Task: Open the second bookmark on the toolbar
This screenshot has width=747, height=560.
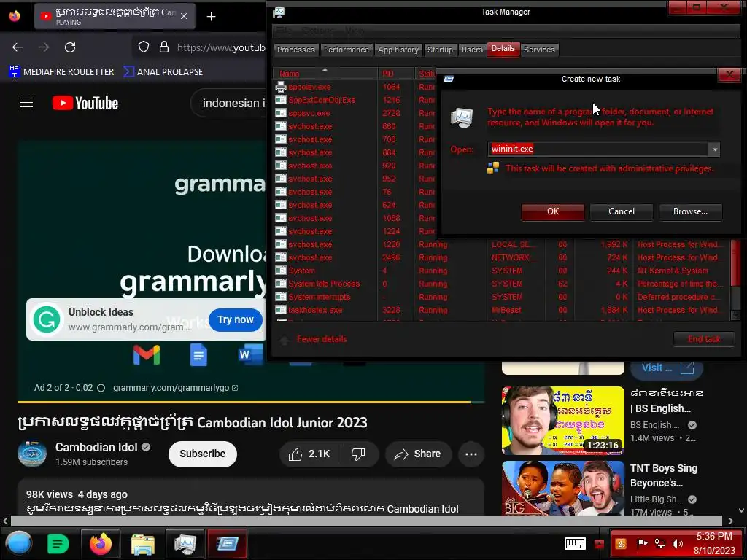Action: point(163,72)
